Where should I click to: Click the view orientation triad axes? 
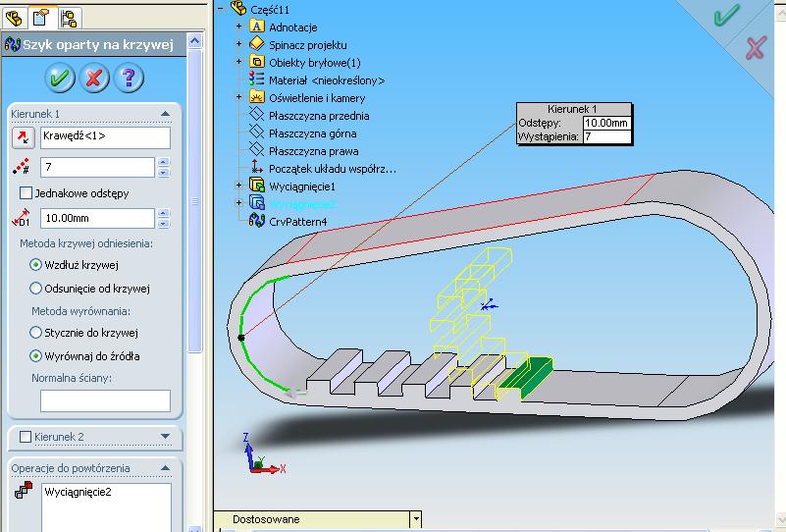pos(263,454)
